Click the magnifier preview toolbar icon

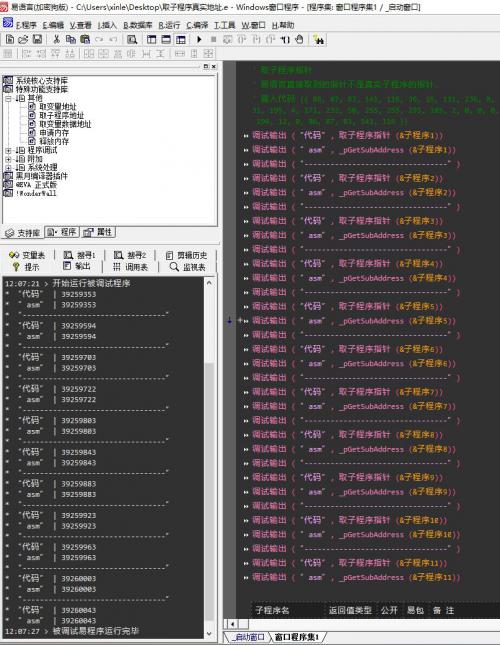click(x=132, y=39)
